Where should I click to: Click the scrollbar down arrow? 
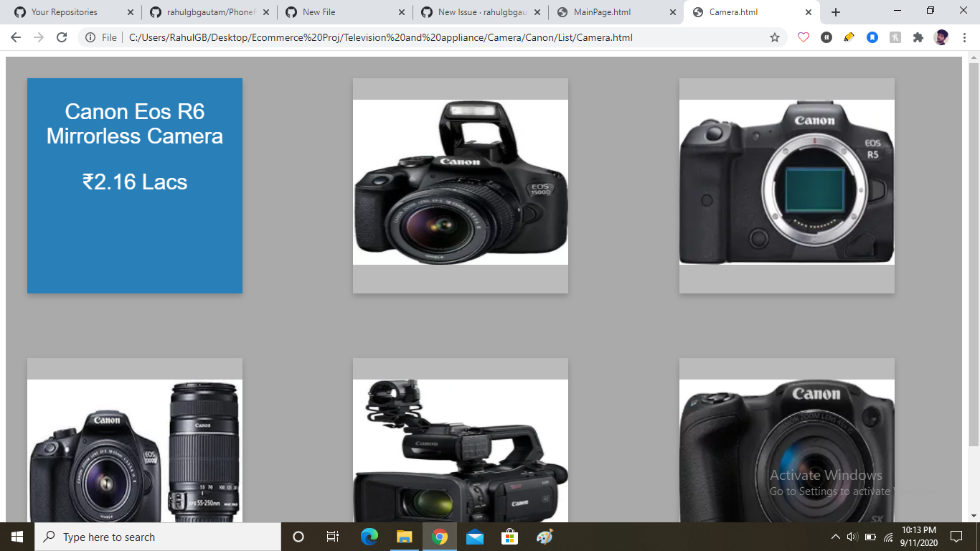point(974,516)
